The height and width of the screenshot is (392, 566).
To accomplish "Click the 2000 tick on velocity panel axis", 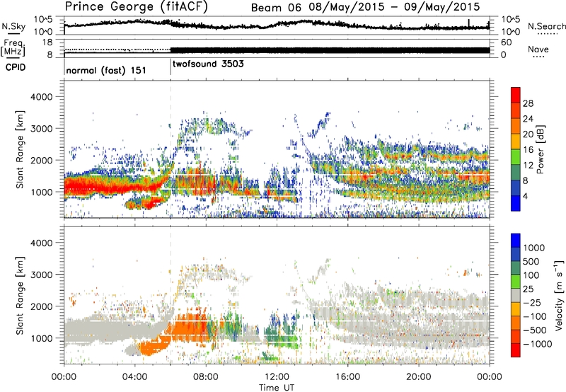I will tap(42, 306).
